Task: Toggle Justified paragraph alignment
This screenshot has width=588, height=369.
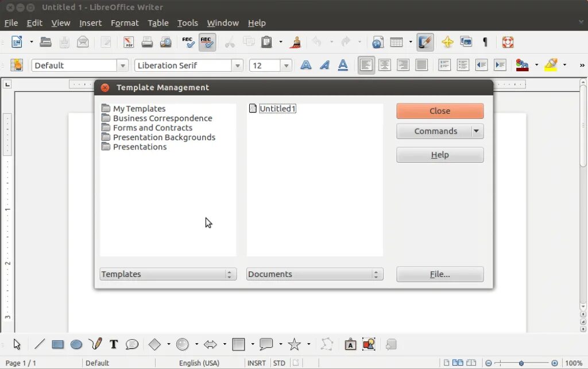Action: point(421,66)
